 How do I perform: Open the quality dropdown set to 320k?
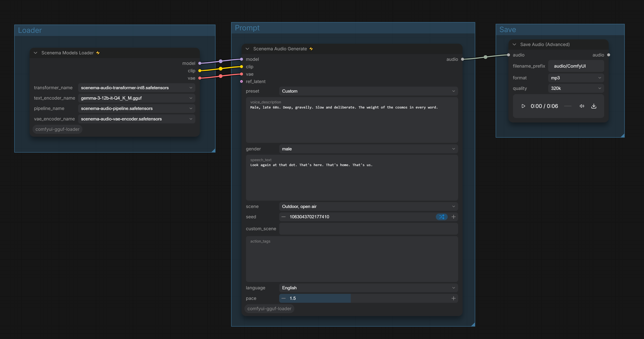[x=576, y=88]
